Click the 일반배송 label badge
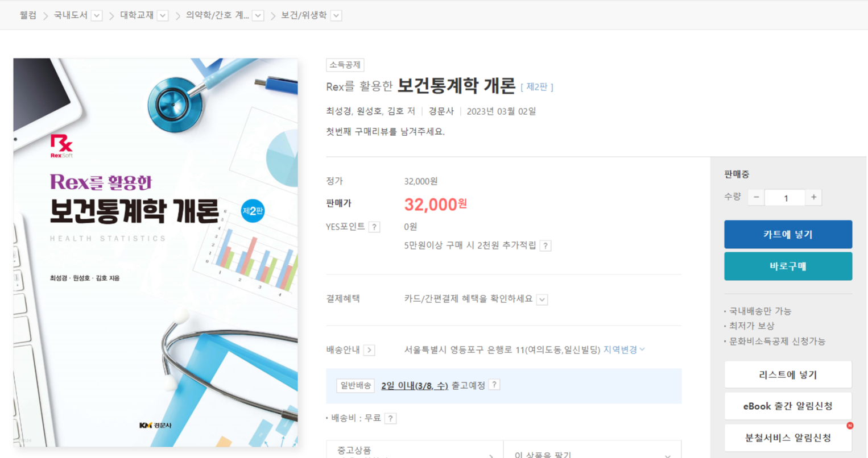This screenshot has height=458, width=868. pyautogui.click(x=356, y=386)
